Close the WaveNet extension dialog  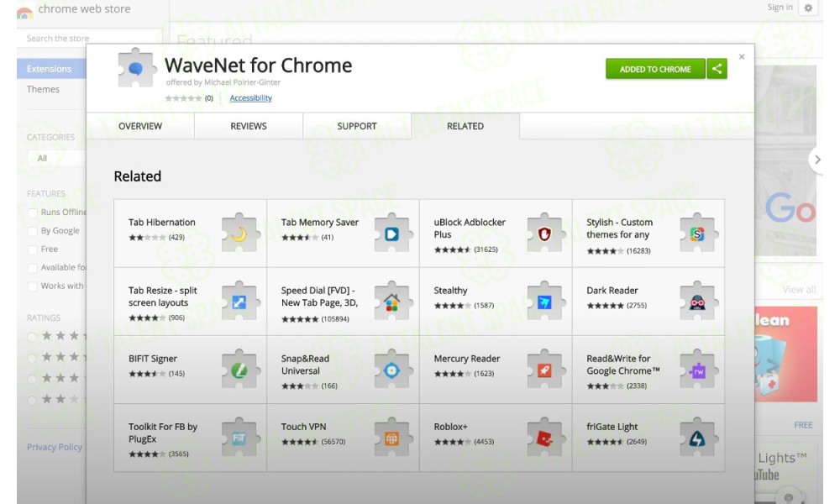point(742,56)
